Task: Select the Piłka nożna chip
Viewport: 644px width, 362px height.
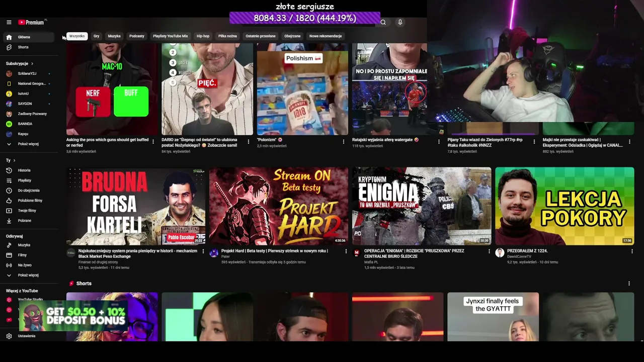Action: (x=227, y=36)
